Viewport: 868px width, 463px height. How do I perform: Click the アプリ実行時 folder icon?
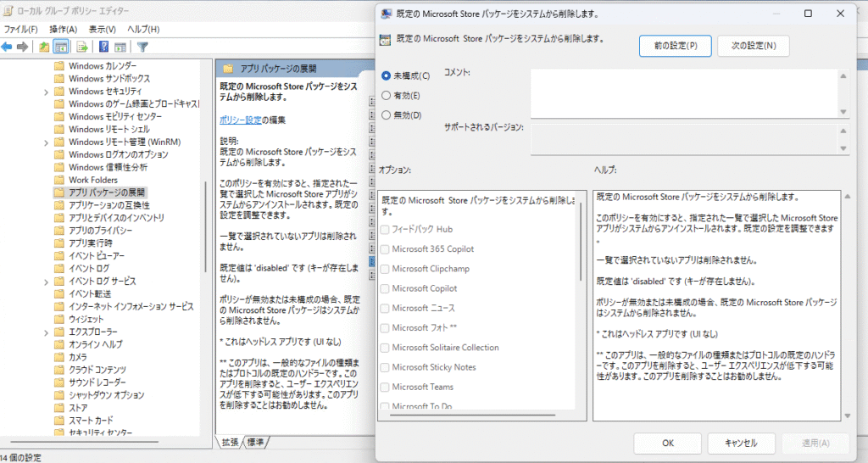click(x=59, y=243)
